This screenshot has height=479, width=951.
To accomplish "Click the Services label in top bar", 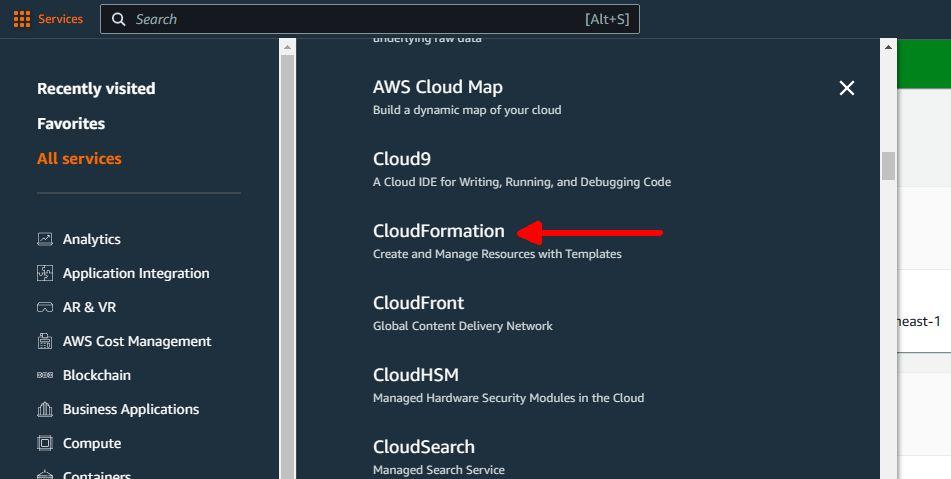I will (60, 19).
